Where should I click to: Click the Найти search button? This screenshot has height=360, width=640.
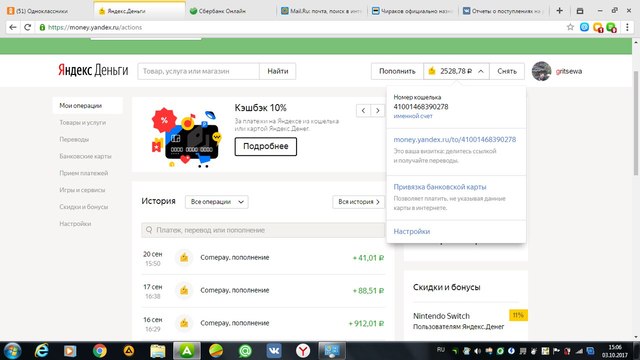click(278, 71)
